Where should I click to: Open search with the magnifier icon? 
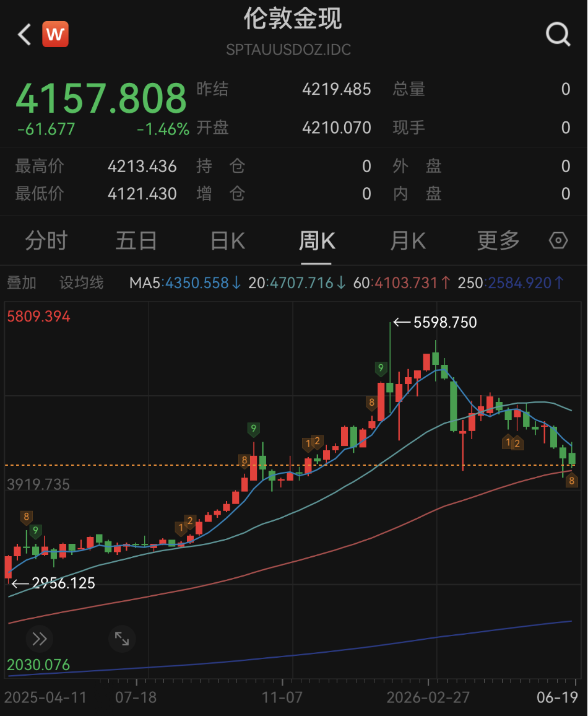click(558, 34)
